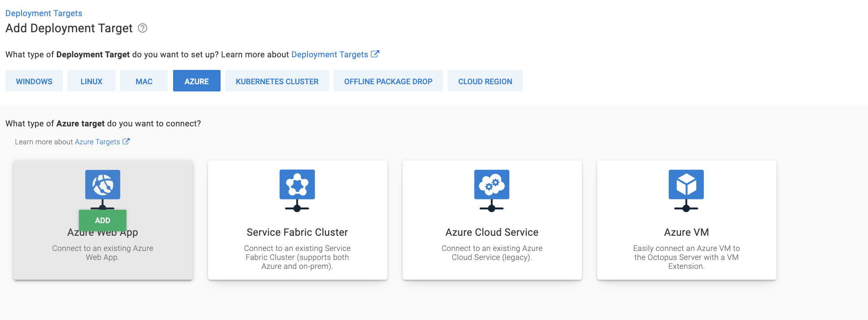Switch to the LINUX target type
Screen dimensions: 868x320
[91, 81]
